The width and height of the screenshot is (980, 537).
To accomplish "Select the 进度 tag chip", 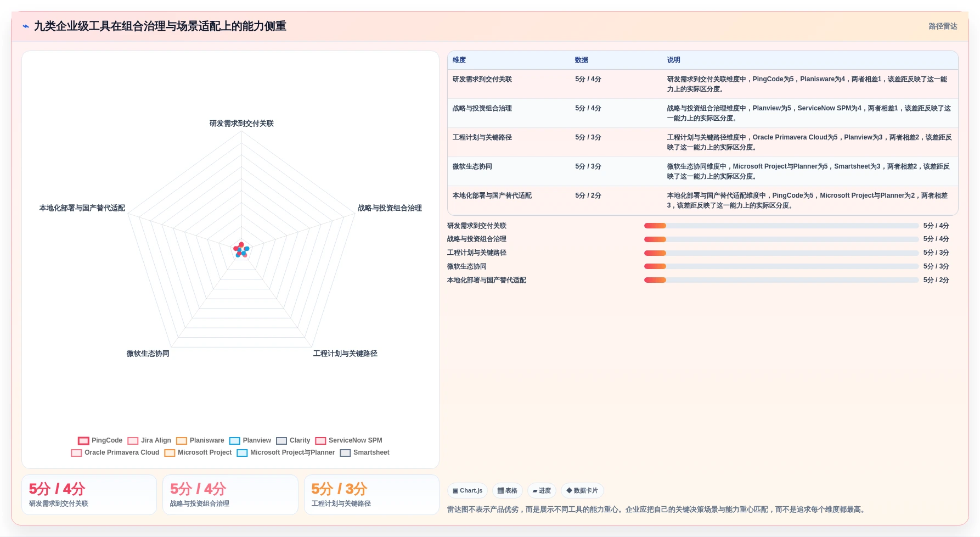I will [542, 490].
